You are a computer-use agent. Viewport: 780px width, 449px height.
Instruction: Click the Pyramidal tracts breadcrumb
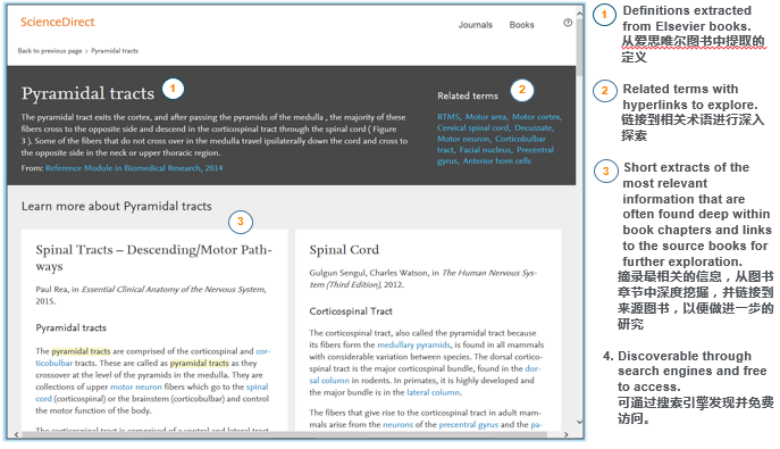[114, 51]
